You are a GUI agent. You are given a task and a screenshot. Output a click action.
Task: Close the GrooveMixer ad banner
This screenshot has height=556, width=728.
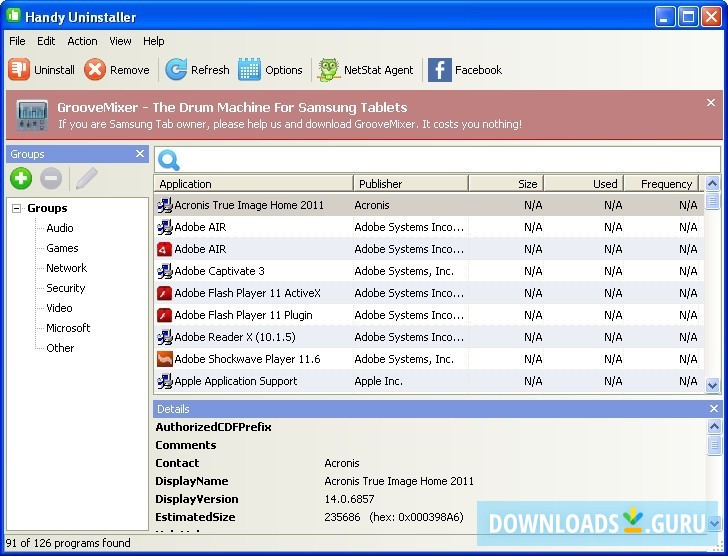(711, 103)
